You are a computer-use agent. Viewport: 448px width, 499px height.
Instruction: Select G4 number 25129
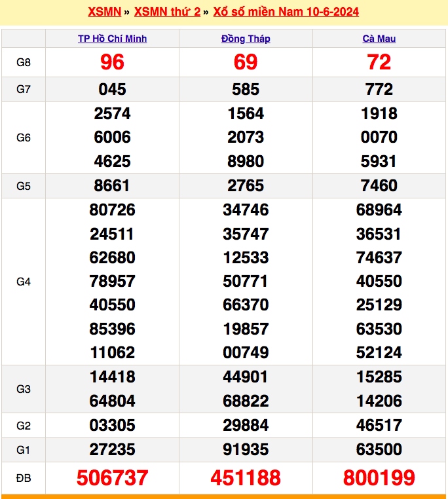(x=379, y=305)
